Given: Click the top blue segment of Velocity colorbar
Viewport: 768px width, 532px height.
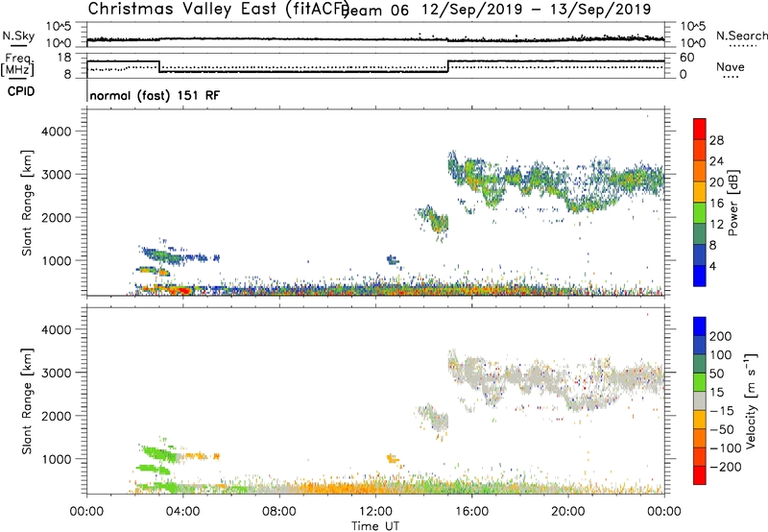Looking at the screenshot, I should pos(700,326).
